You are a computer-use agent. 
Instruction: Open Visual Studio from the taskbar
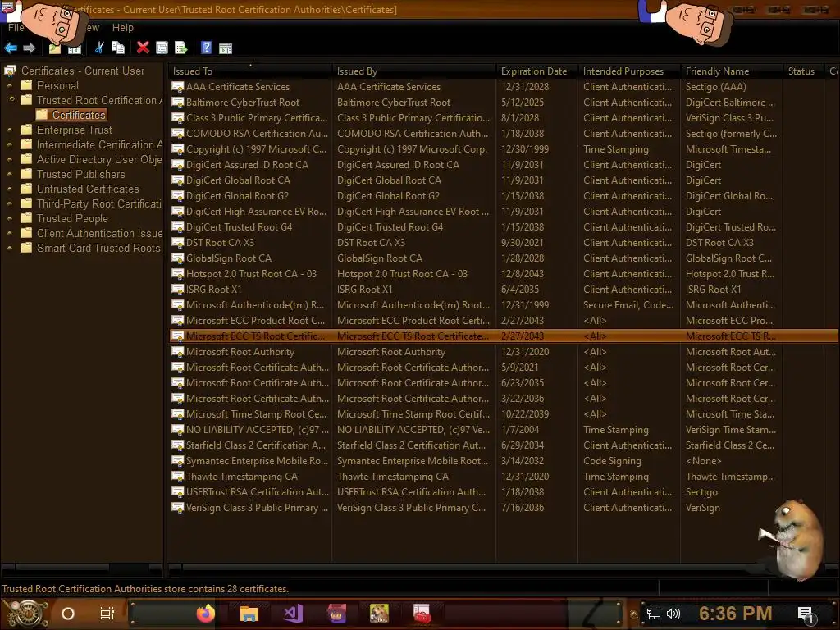pos(293,614)
